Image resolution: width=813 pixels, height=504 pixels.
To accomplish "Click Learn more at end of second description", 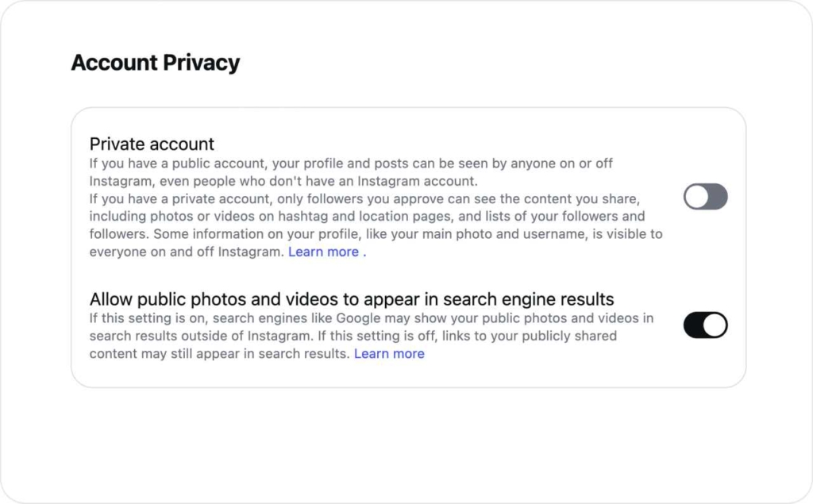I will pyautogui.click(x=390, y=353).
